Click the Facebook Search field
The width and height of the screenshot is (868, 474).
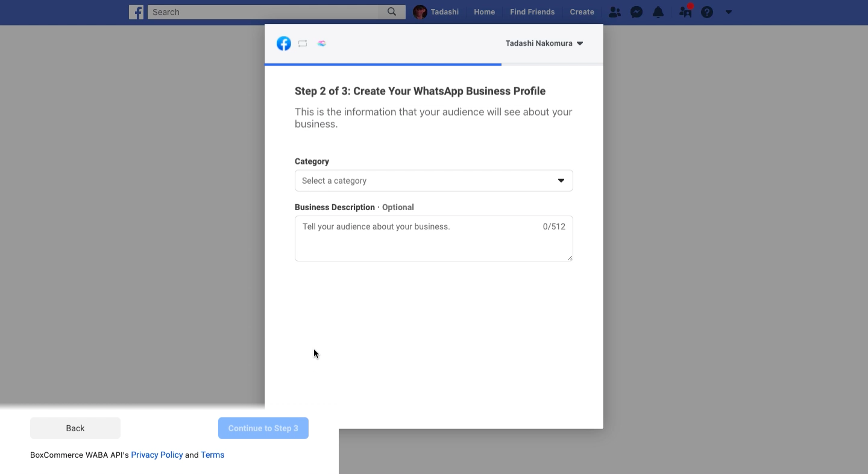264,12
